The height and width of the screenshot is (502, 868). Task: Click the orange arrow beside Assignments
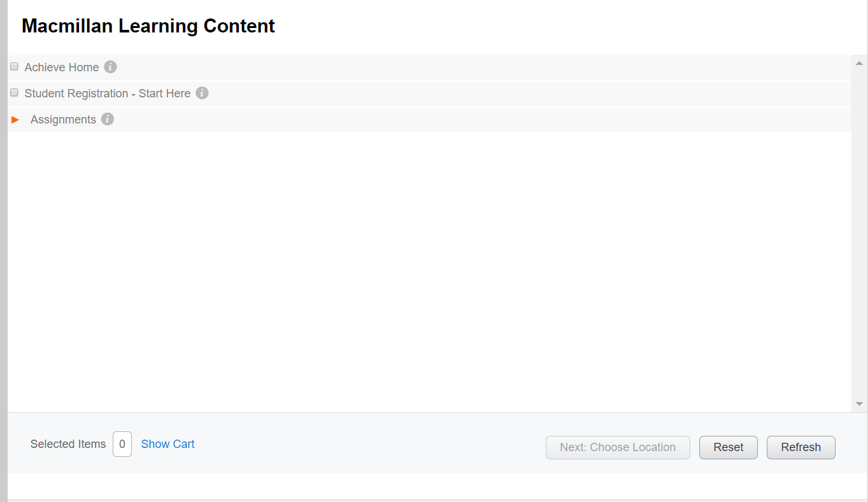15,119
